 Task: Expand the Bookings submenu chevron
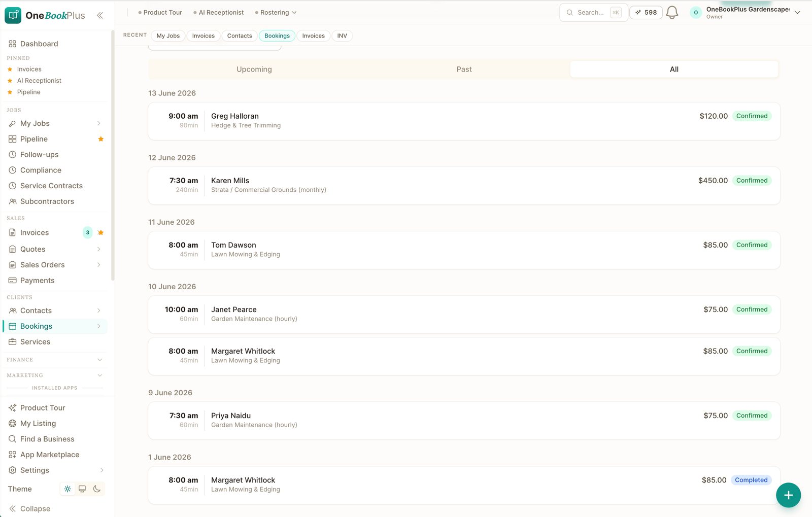(99, 326)
